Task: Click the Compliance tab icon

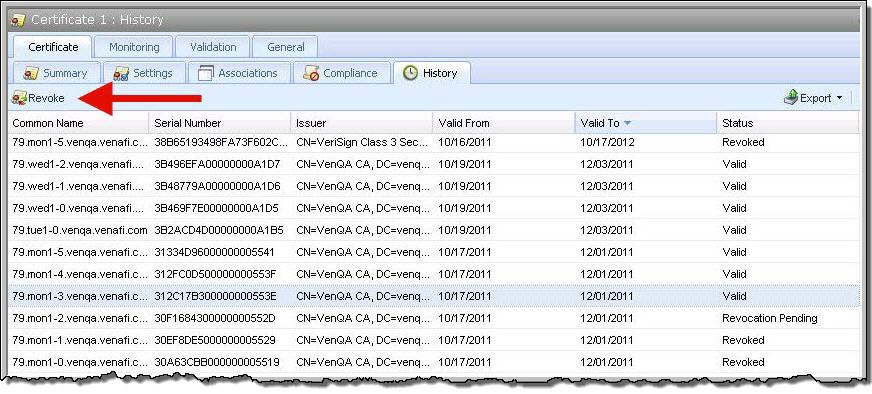Action: [x=311, y=73]
